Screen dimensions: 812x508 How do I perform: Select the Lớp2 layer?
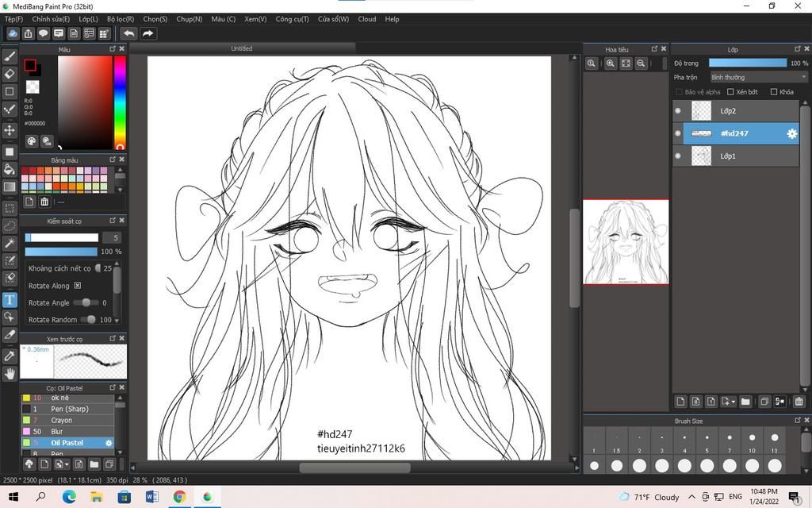pyautogui.click(x=736, y=111)
